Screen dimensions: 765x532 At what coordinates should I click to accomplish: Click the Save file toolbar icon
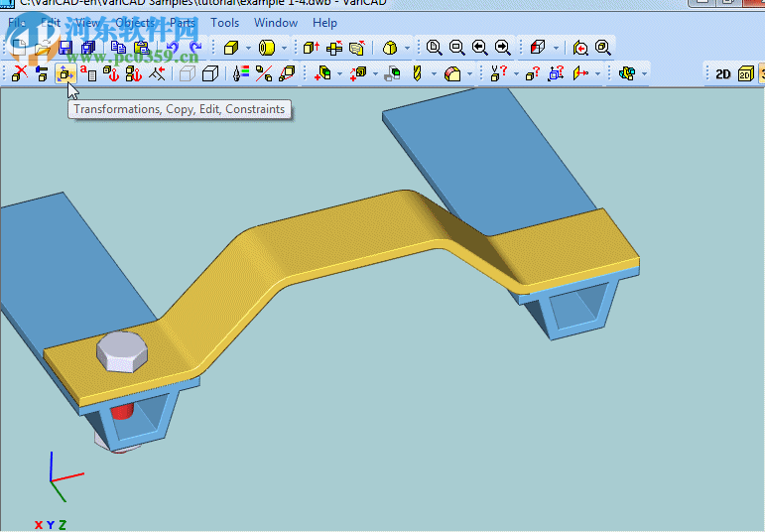click(x=65, y=47)
